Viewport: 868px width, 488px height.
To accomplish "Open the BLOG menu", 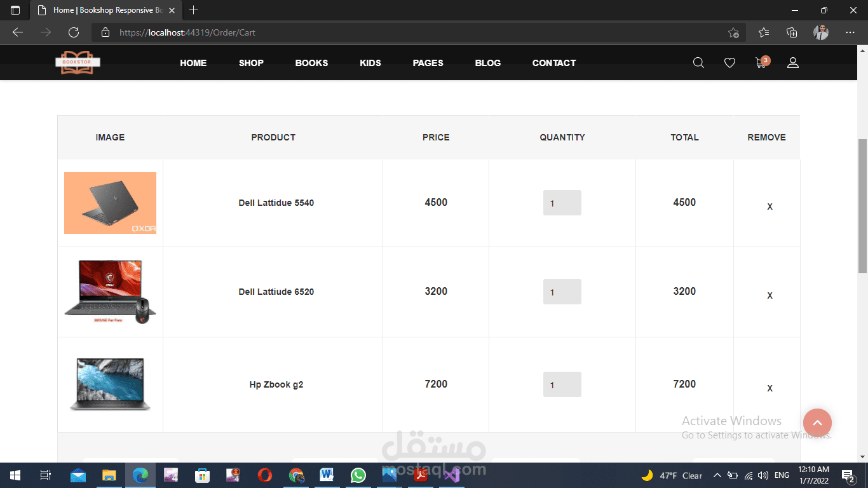I will point(488,63).
